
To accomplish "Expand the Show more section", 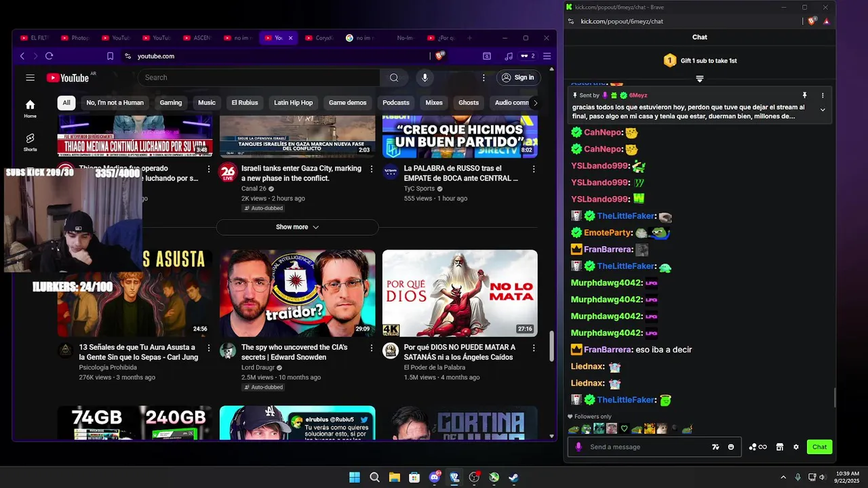I will [x=297, y=227].
